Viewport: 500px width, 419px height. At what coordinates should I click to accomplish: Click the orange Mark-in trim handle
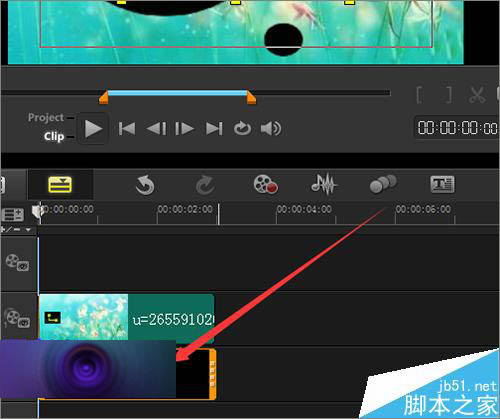[x=104, y=97]
